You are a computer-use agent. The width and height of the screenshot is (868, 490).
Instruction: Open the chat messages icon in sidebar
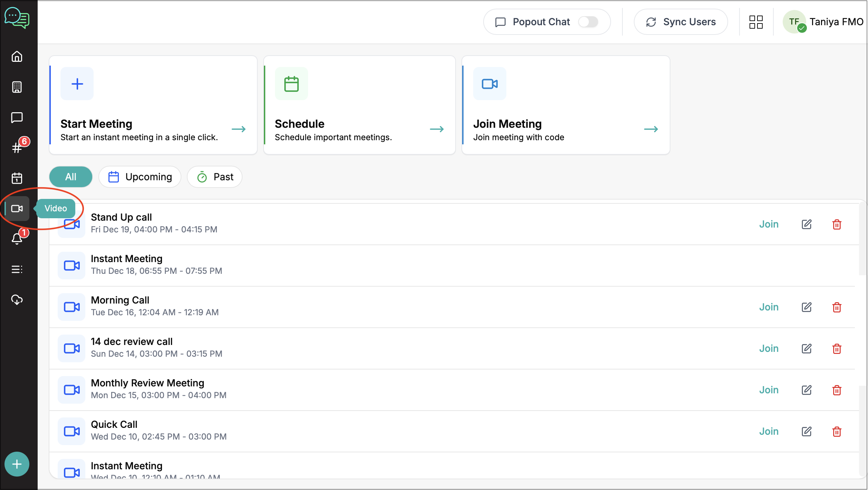[17, 117]
